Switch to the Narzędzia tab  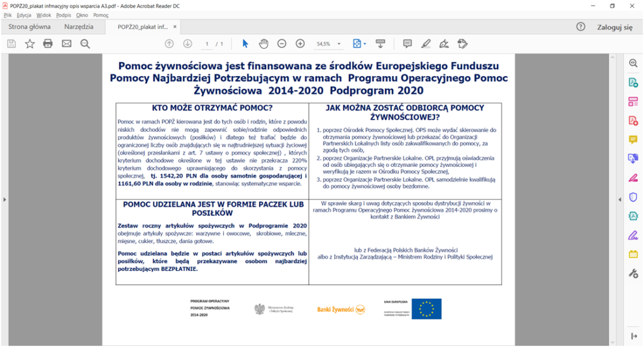point(79,27)
